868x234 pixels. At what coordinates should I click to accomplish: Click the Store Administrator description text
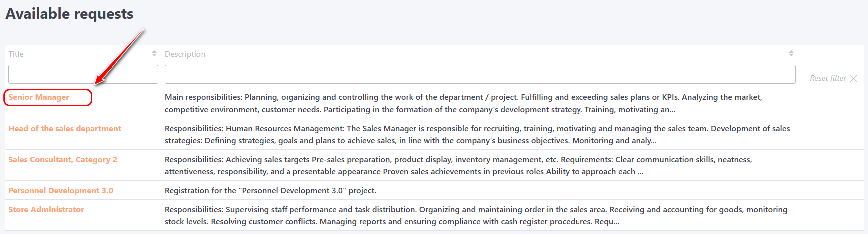tap(476, 216)
